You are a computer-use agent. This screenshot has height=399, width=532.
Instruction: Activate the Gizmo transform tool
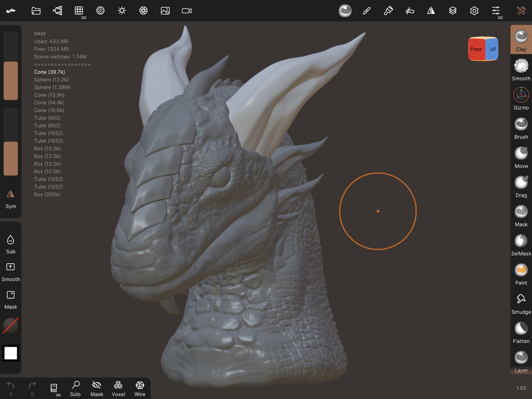[x=521, y=99]
